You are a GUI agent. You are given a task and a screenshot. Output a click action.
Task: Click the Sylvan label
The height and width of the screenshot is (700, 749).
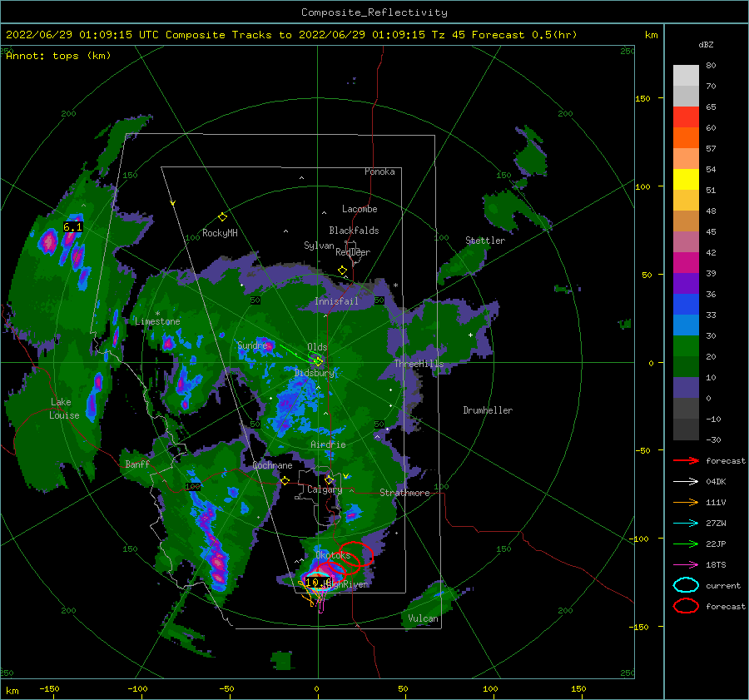(319, 246)
